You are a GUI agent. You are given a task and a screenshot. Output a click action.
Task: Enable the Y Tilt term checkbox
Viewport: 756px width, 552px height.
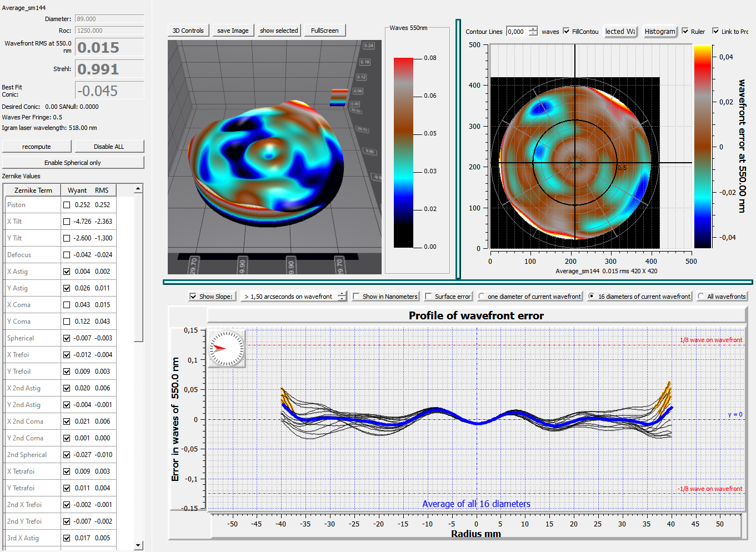tap(67, 238)
